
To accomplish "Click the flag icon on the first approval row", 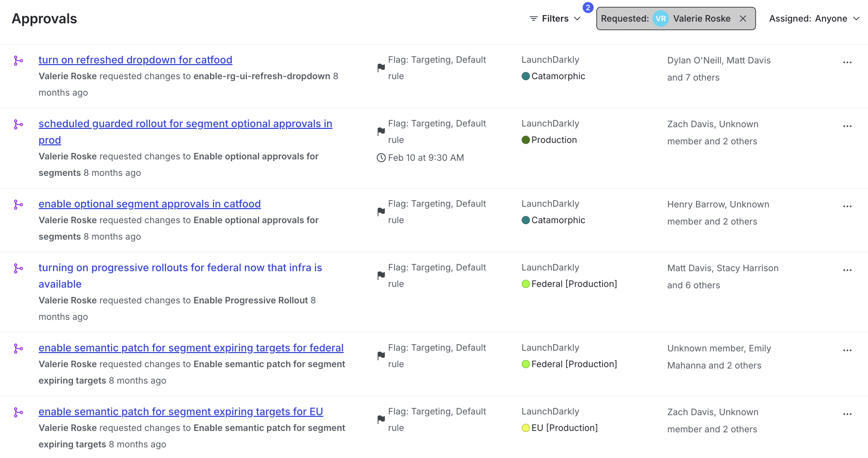I will click(x=381, y=68).
